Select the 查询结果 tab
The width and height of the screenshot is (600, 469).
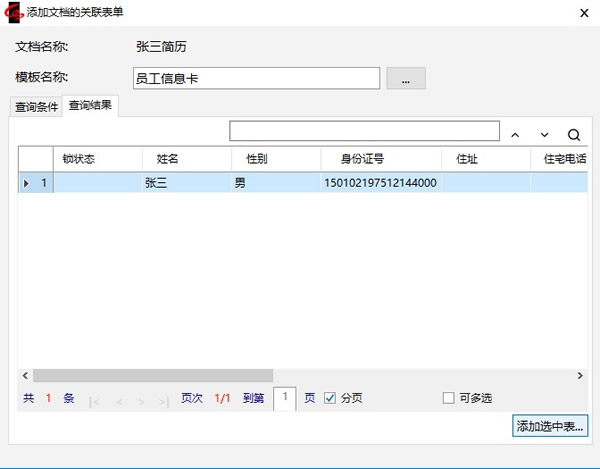[x=90, y=106]
